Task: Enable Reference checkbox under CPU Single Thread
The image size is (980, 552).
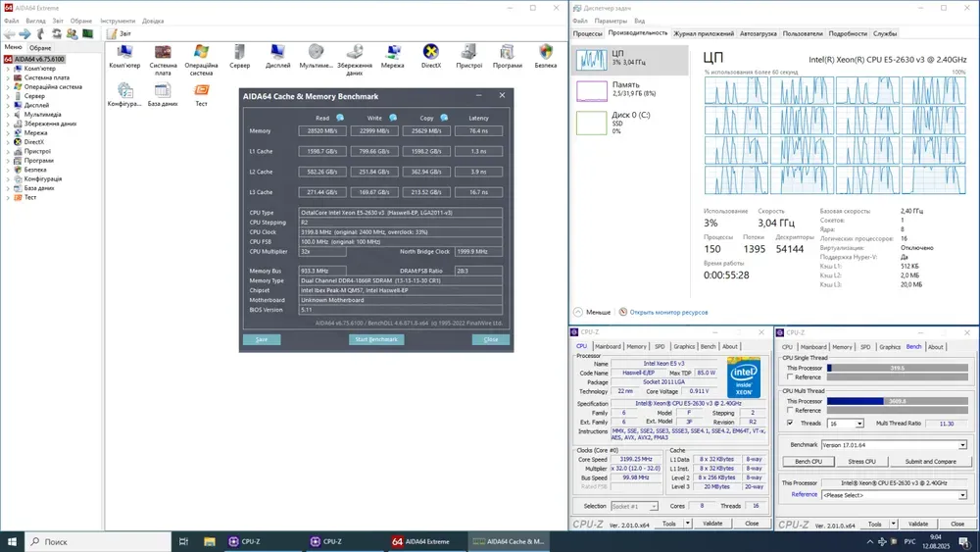Action: (791, 377)
